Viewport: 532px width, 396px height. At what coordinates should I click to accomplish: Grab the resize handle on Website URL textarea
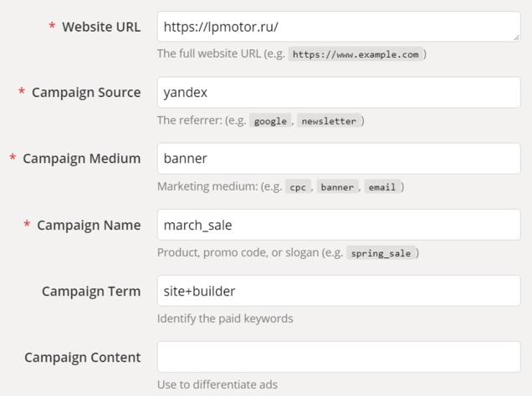516,38
